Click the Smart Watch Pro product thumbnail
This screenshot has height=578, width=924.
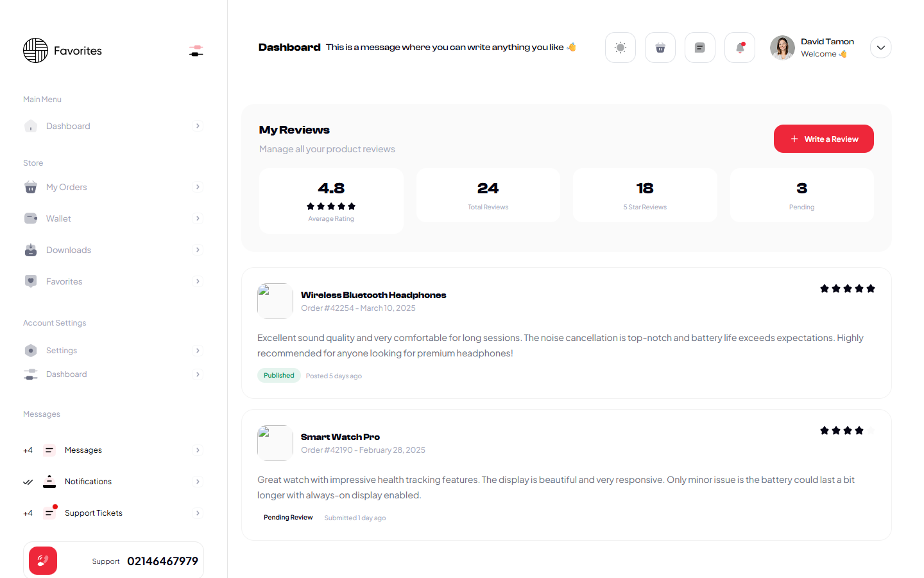pos(275,442)
